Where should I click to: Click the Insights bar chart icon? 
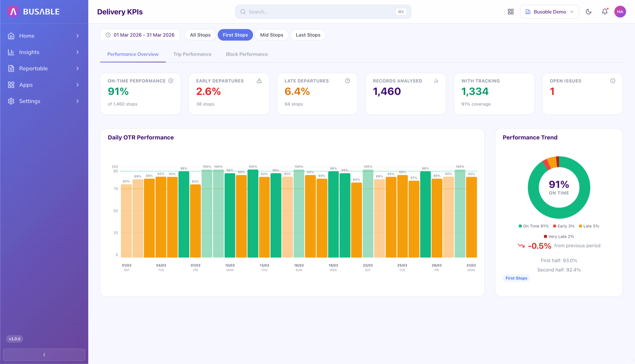click(11, 52)
